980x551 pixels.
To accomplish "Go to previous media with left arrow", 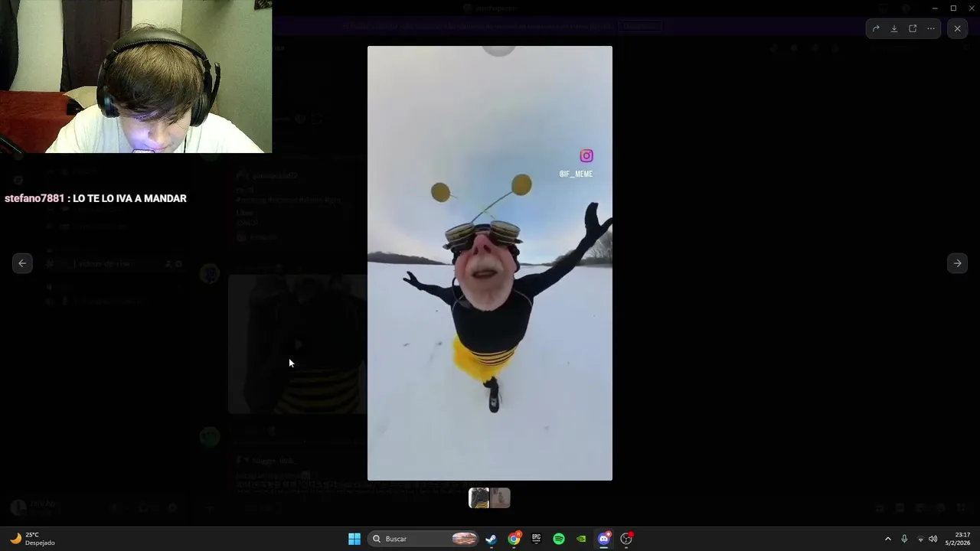I will pyautogui.click(x=22, y=263).
